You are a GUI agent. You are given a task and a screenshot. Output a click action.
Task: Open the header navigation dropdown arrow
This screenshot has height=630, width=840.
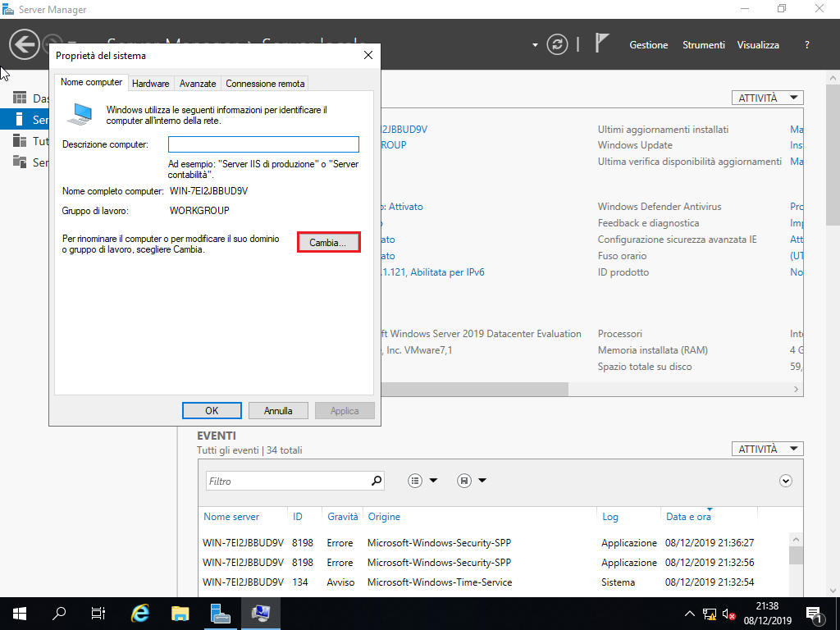[535, 45]
